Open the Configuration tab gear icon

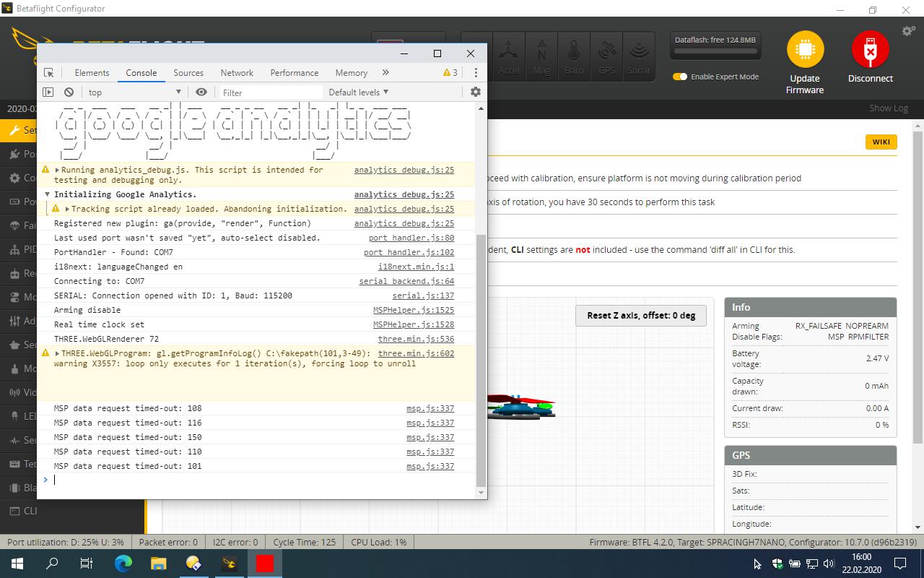14,178
